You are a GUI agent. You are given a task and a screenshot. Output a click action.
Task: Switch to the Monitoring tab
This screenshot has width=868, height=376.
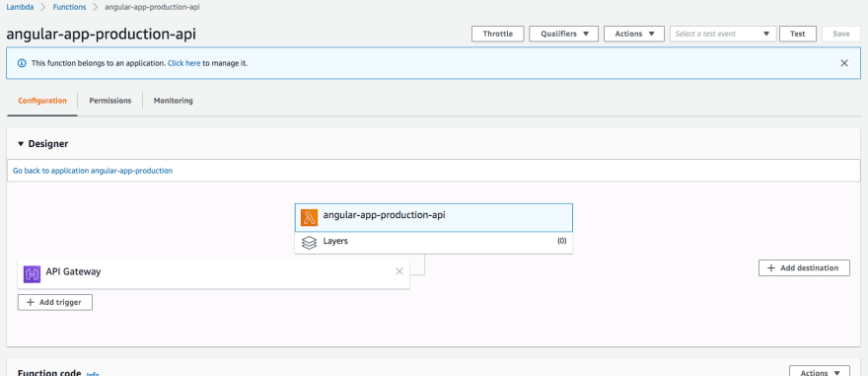pyautogui.click(x=174, y=101)
